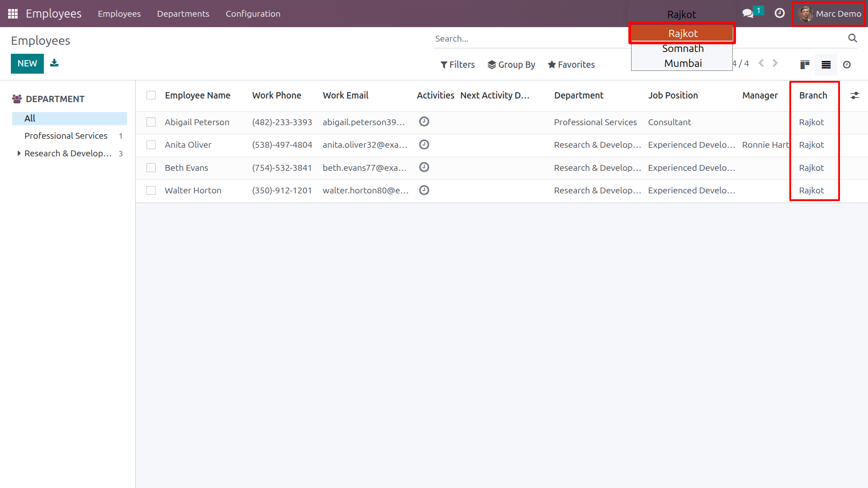Open Abigail Peterson's employee record
This screenshot has width=868, height=488.
[x=197, y=122]
